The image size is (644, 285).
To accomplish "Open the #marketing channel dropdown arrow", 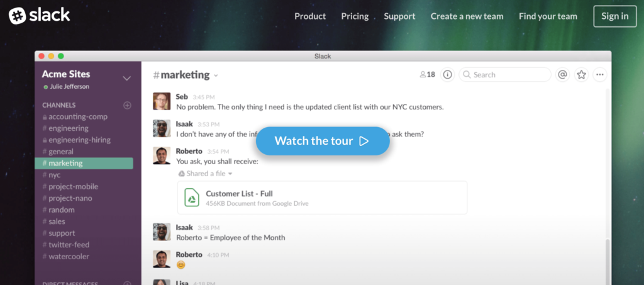I will tap(216, 75).
